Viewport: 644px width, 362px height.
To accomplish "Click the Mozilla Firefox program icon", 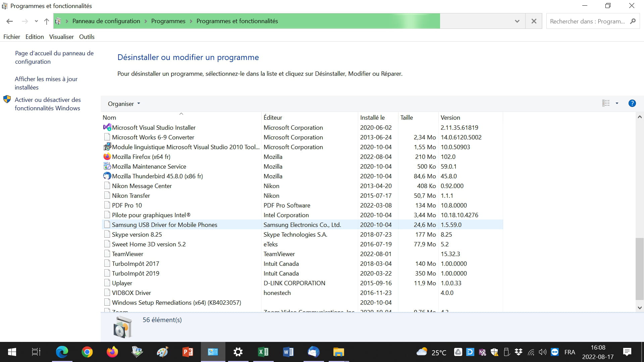I will coord(107,157).
